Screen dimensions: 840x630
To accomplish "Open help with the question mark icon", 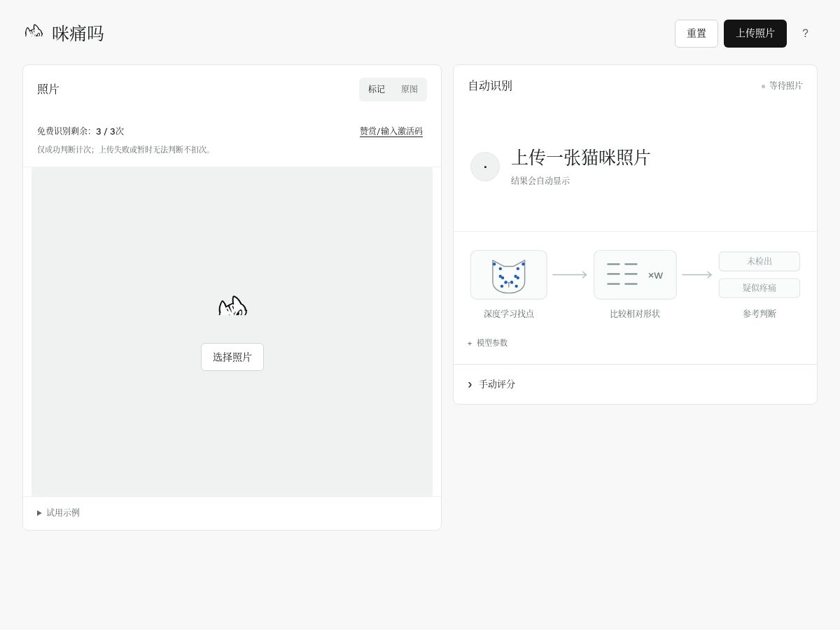I will tap(805, 34).
